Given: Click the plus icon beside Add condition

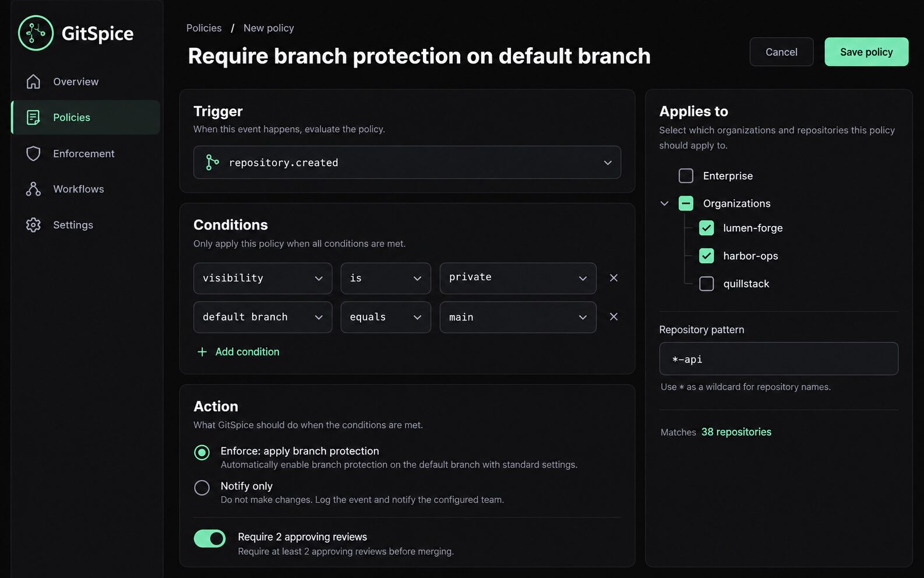Looking at the screenshot, I should coord(202,352).
